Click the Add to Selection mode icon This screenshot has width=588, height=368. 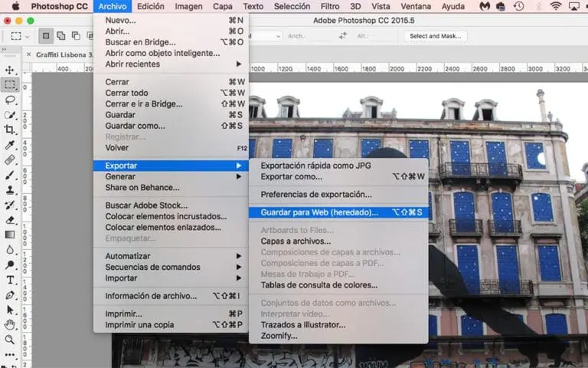pos(60,36)
